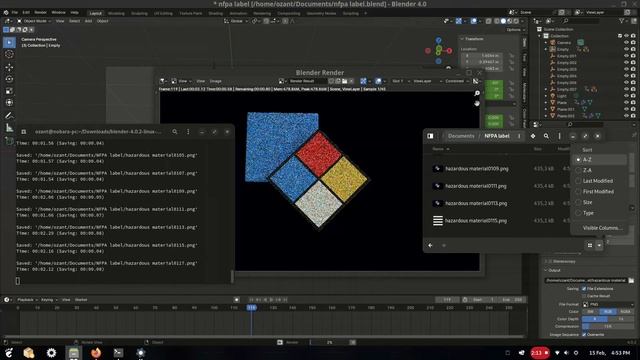Screen dimensions: 640x360
Task: Click the search icon in the file manager
Action: [546, 136]
